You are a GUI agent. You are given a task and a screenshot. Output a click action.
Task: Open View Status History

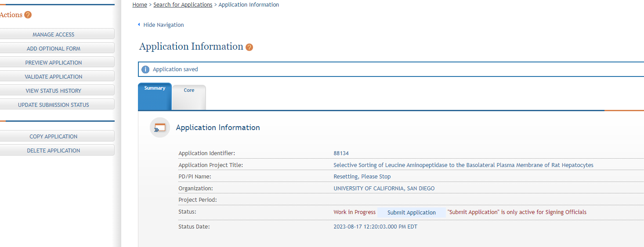point(54,91)
